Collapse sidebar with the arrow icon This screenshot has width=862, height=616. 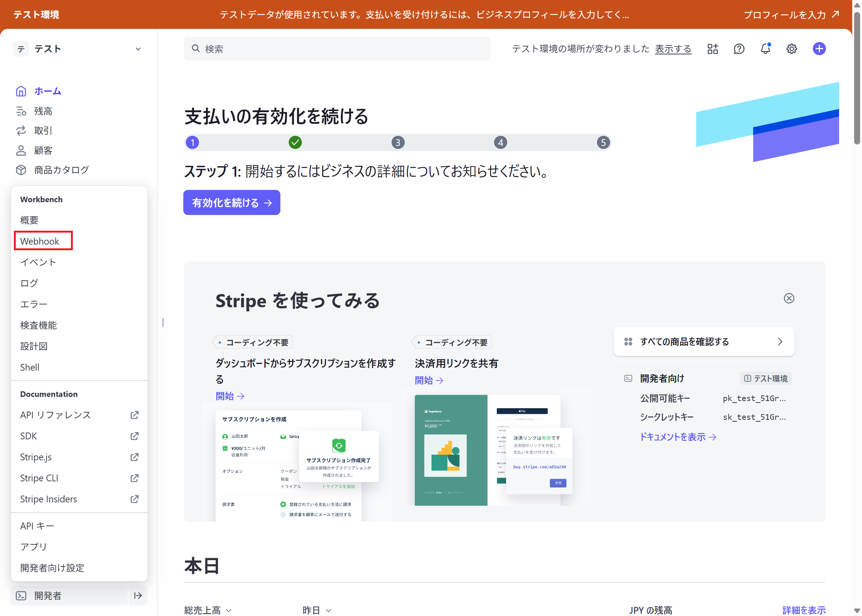click(x=138, y=595)
